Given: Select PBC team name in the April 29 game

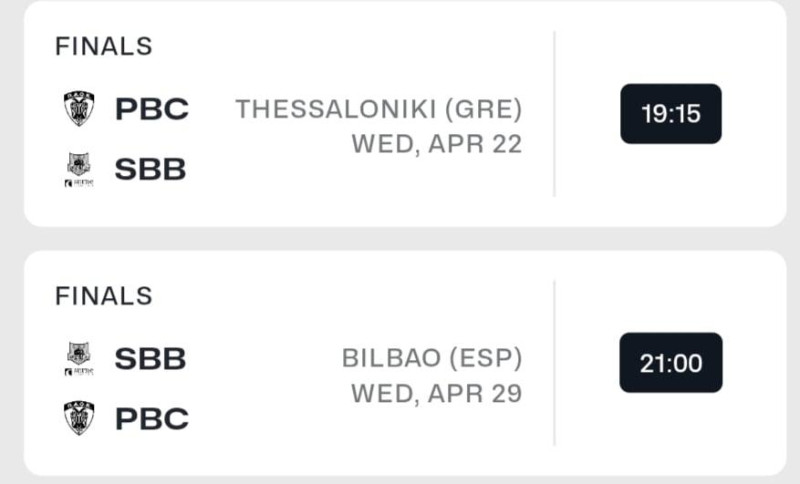Looking at the screenshot, I should click(x=152, y=417).
